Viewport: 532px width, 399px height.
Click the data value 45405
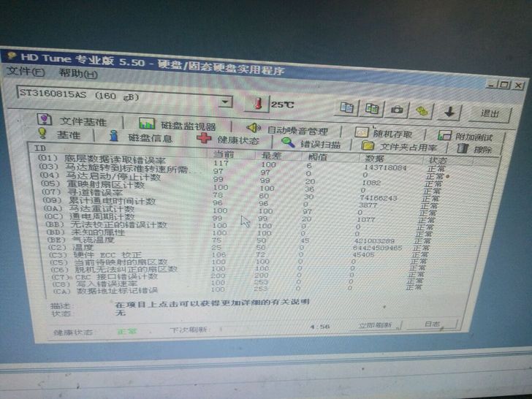coord(363,254)
